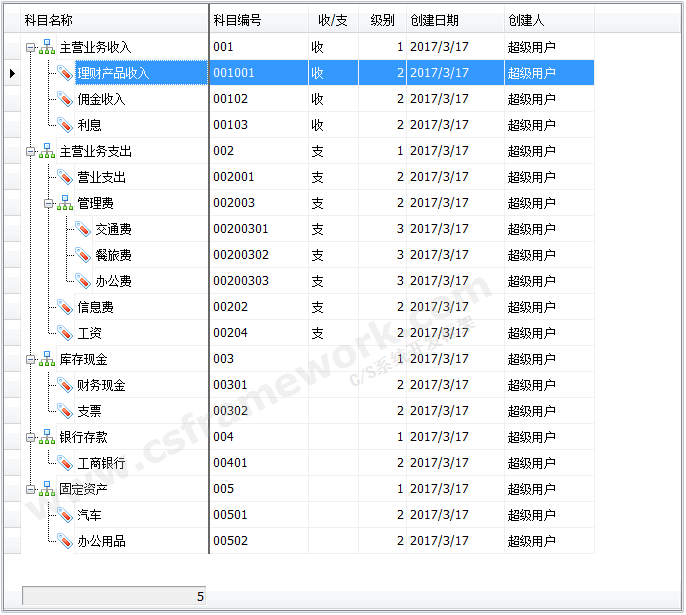The image size is (686, 615).
Task: Click the tag icon beside 汽车
Action: 65,515
